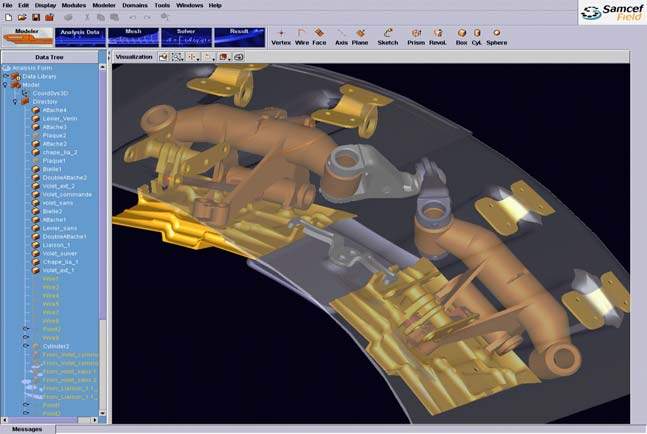Create a new file with the New icon
Screen dimensions: 647x434
pos(8,17)
